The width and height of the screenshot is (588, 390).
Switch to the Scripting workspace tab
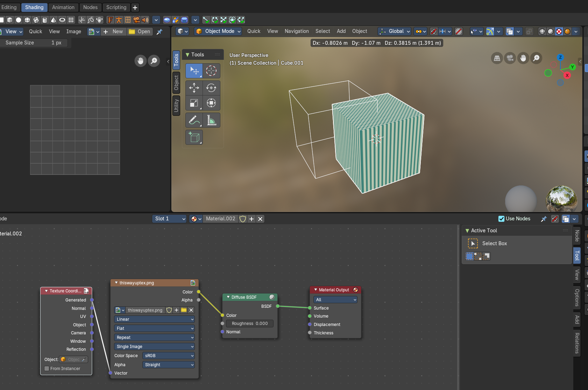pyautogui.click(x=116, y=7)
